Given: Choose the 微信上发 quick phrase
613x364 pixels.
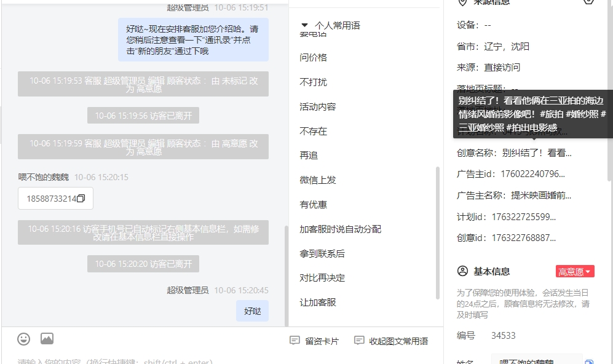Looking at the screenshot, I should pos(318,180).
